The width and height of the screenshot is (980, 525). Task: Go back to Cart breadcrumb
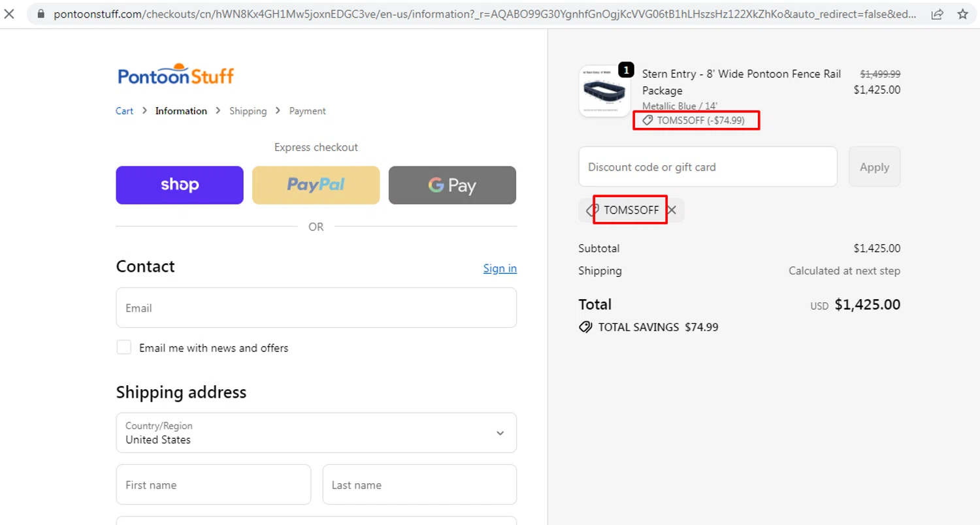click(x=124, y=111)
